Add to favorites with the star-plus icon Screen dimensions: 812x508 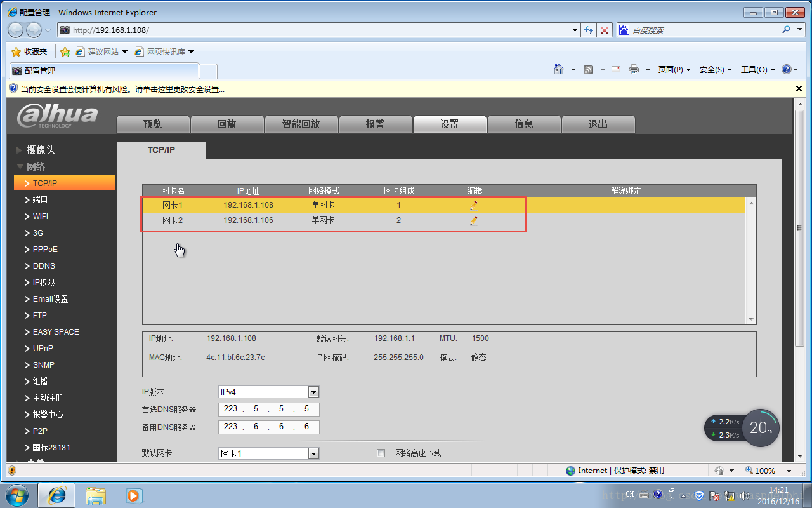65,51
